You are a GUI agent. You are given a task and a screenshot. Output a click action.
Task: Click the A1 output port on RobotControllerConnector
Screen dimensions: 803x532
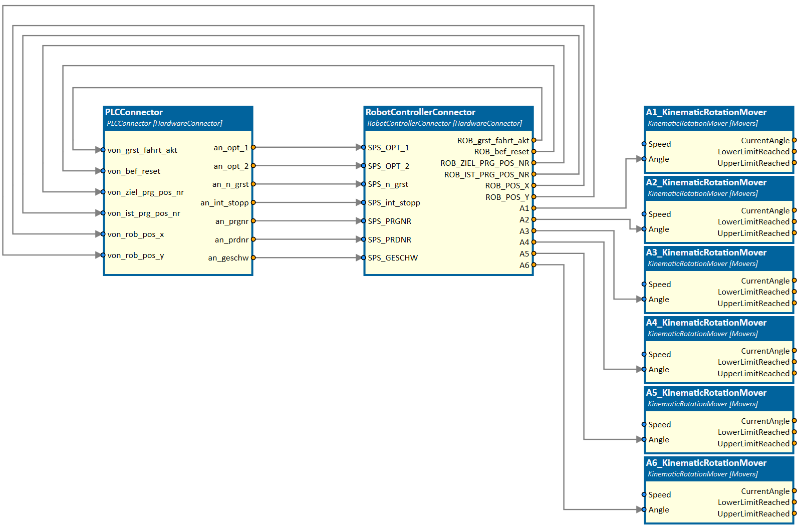pos(533,208)
